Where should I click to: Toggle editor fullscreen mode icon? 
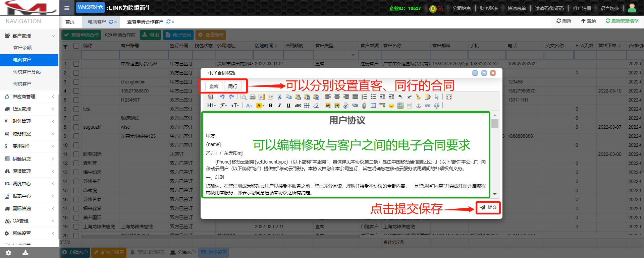click(x=448, y=97)
